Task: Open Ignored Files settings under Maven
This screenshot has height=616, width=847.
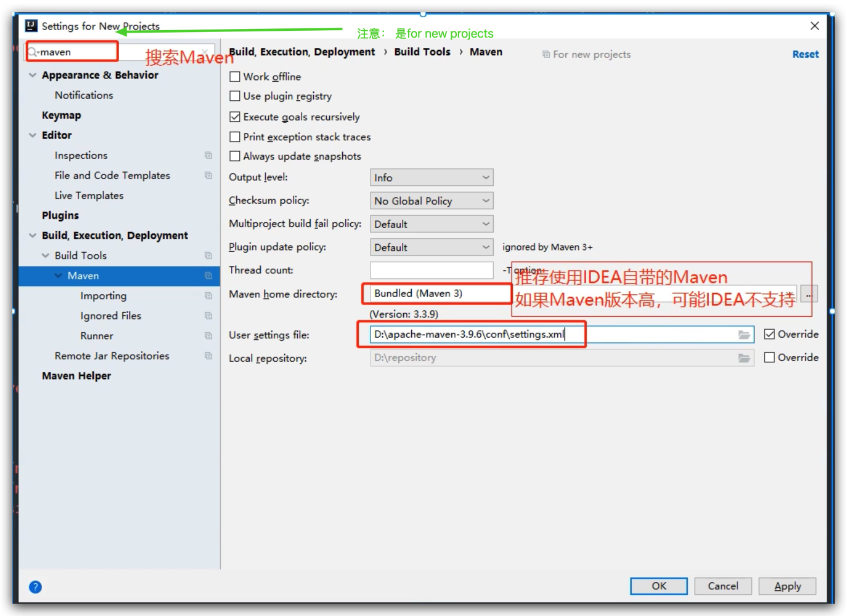Action: 110,316
